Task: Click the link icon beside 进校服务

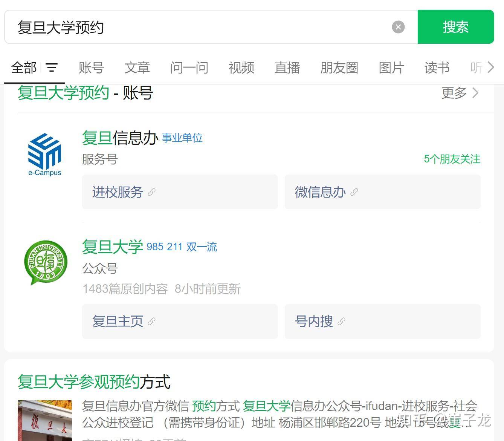Action: tap(152, 192)
